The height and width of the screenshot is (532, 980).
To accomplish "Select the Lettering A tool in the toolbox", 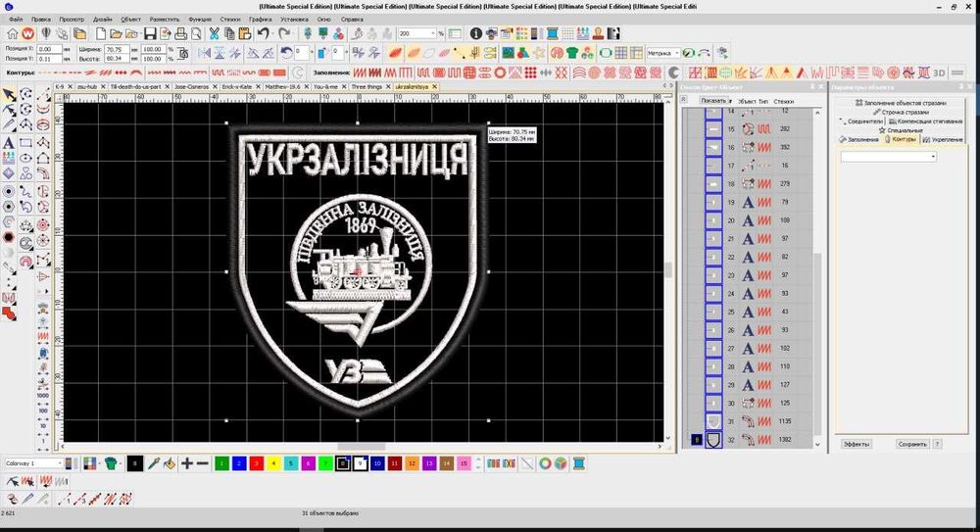I will [9, 142].
